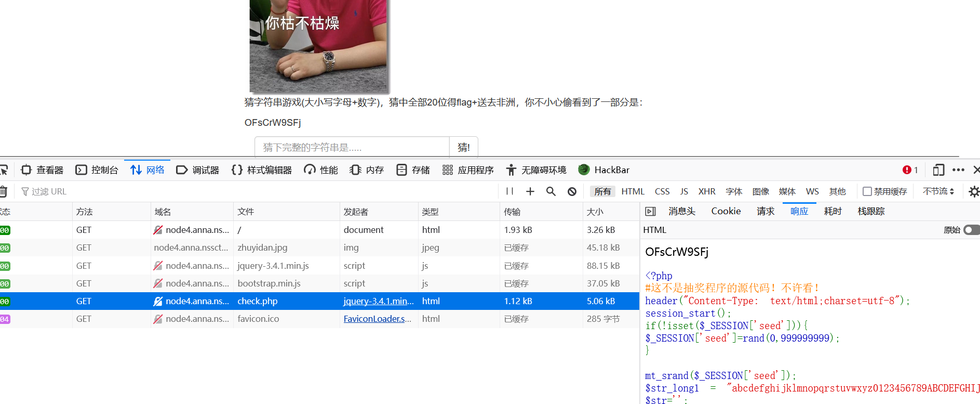Filter requests by XHR
This screenshot has height=404, width=980.
(707, 191)
